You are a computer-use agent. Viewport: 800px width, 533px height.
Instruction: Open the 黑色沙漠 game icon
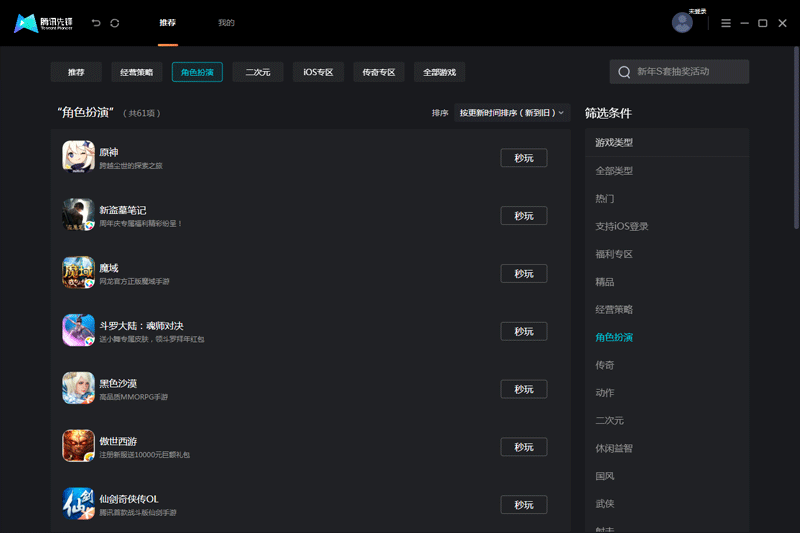[79, 388]
